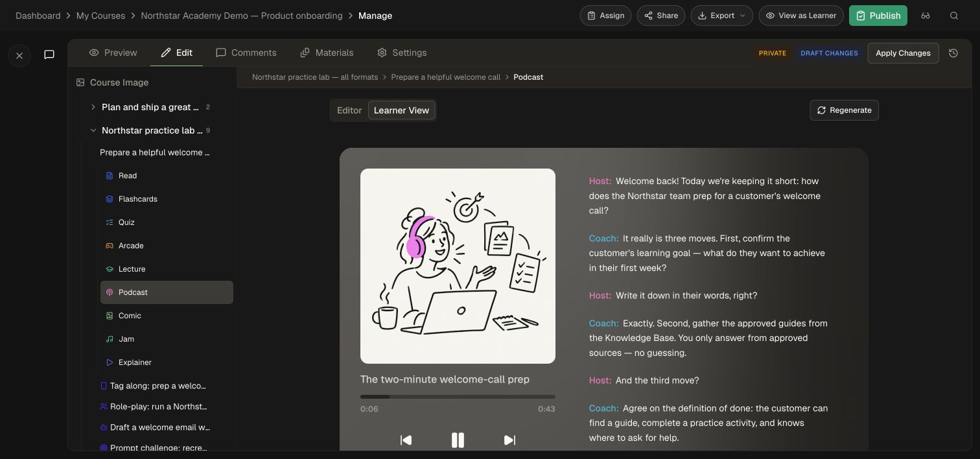Open the chat bubble icon in left rail
980x459 pixels.
49,54
